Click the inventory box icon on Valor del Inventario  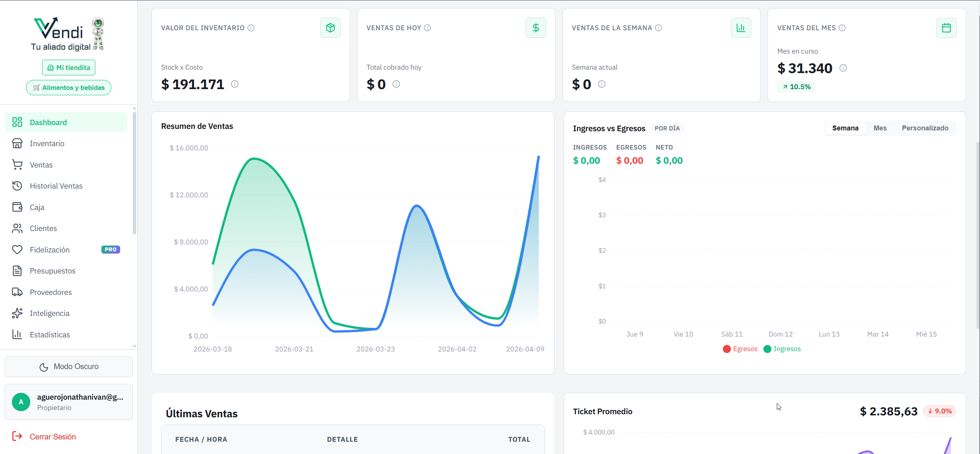point(330,28)
